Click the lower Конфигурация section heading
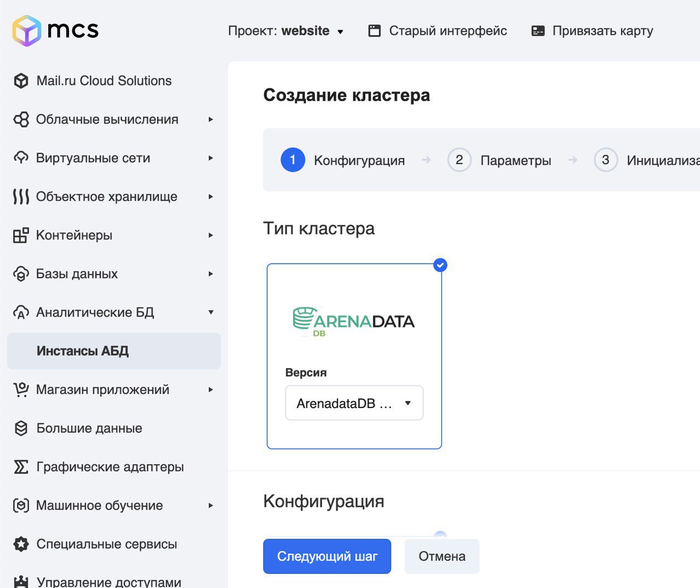Screen dimensions: 700x588 click(x=324, y=502)
